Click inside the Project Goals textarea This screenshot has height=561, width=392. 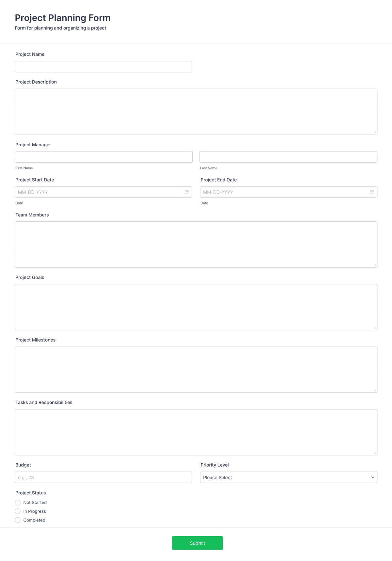pos(195,307)
